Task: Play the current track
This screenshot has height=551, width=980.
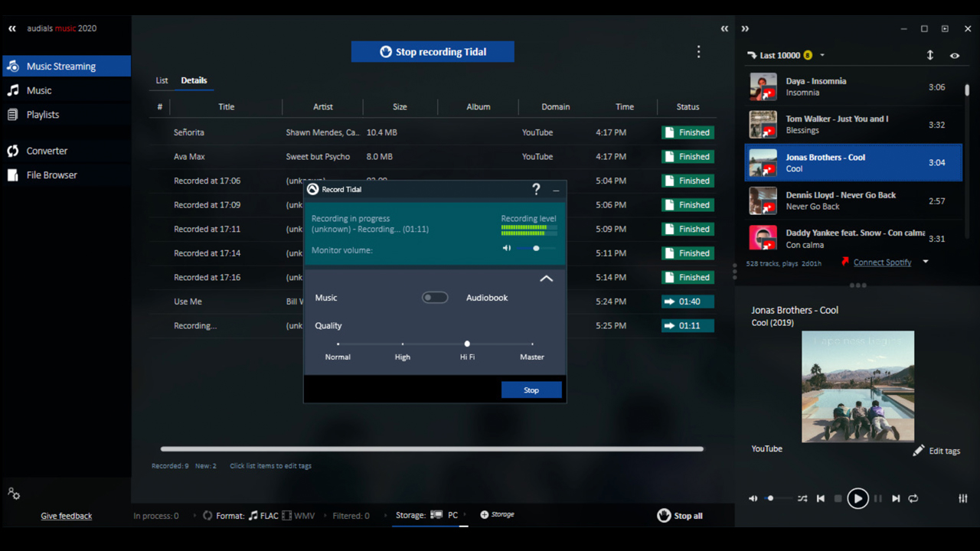Action: 858,498
